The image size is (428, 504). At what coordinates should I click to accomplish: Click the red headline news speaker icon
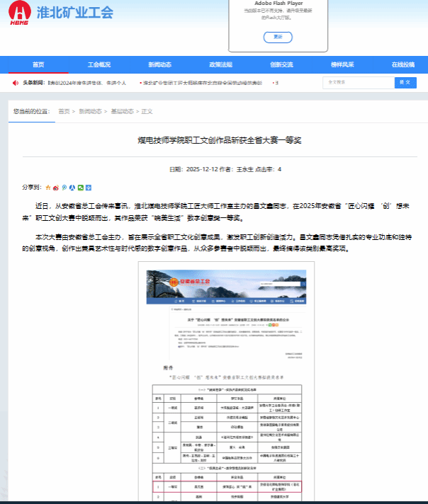click(x=16, y=83)
